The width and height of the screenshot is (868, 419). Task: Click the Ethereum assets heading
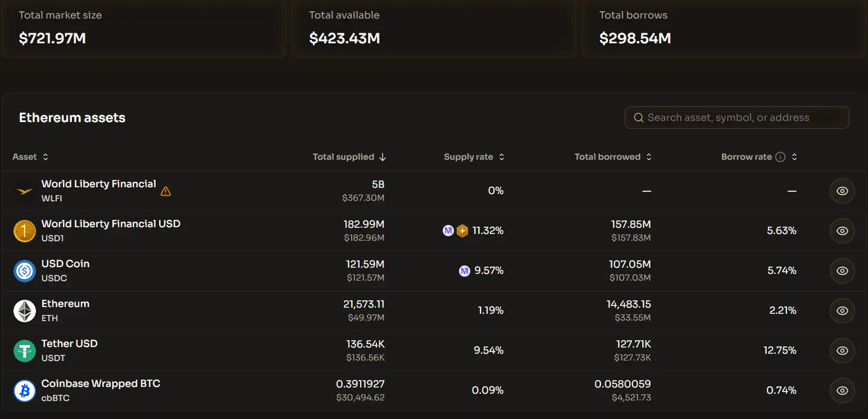click(72, 118)
